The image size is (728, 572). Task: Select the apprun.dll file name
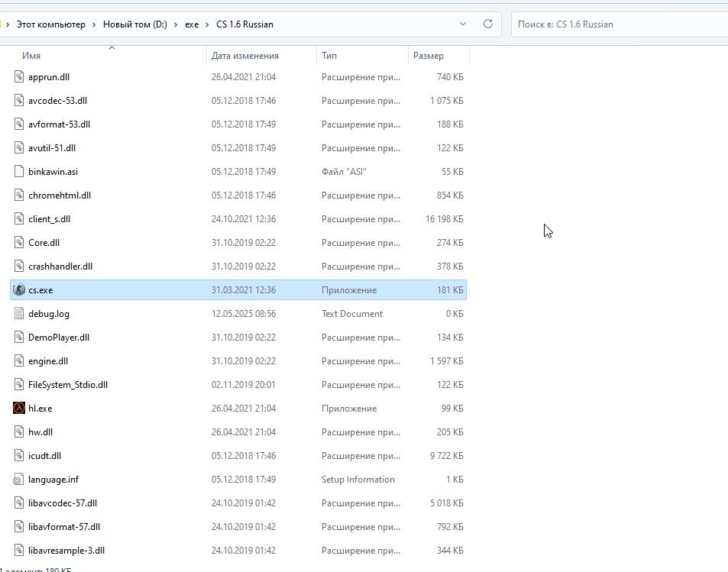(49, 77)
